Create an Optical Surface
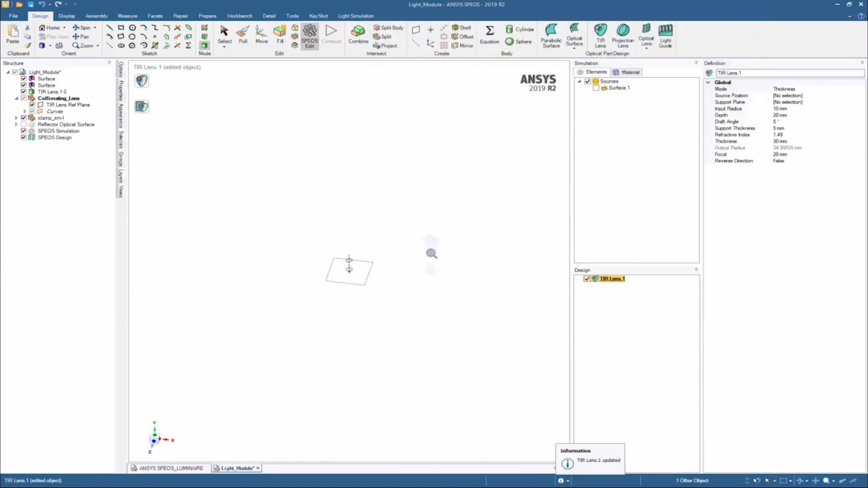The width and height of the screenshot is (868, 488). coord(574,35)
